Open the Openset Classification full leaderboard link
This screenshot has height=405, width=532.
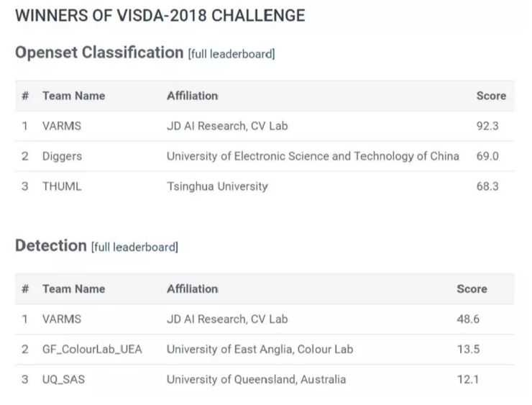[231, 55]
